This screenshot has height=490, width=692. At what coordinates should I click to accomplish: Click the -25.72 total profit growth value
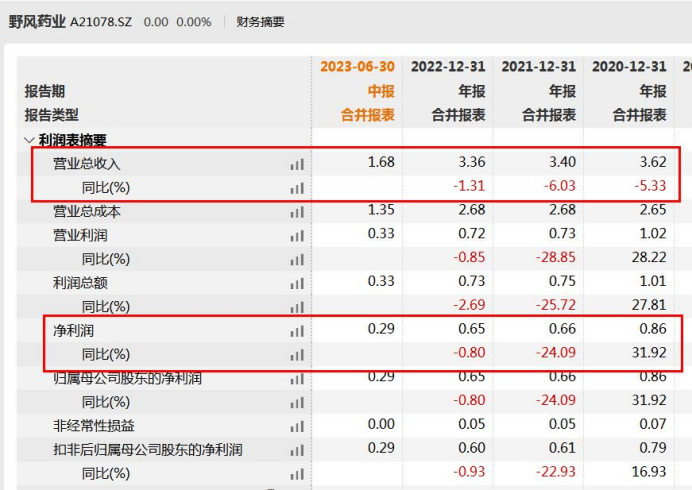pyautogui.click(x=556, y=305)
